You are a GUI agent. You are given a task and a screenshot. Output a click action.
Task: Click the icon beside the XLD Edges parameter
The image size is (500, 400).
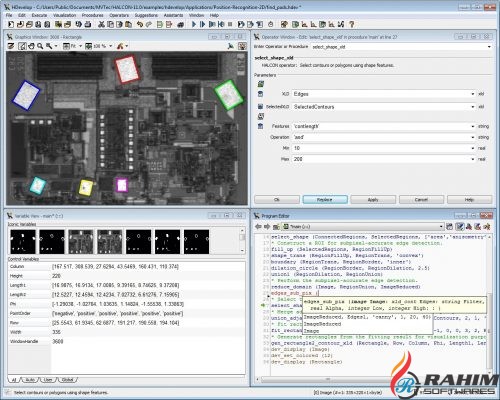pos(261,94)
